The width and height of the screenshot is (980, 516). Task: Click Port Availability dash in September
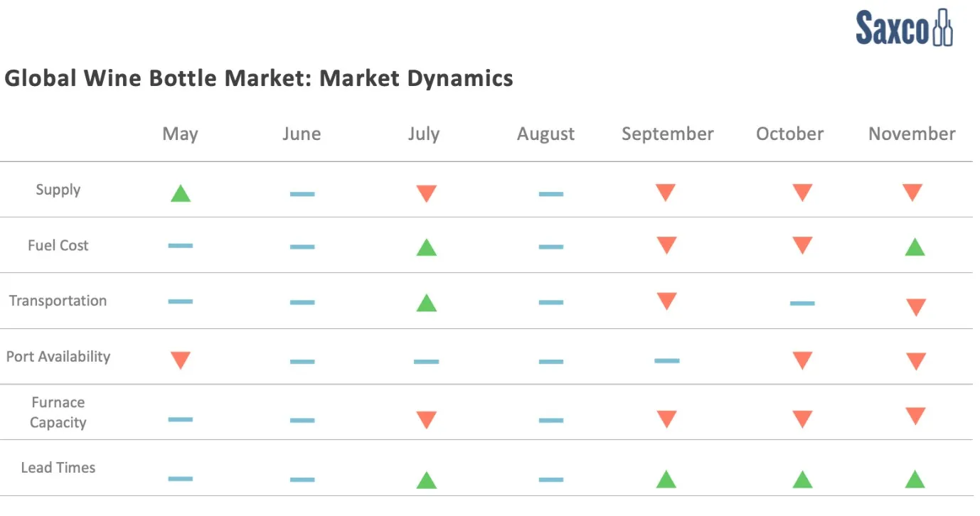coord(666,361)
